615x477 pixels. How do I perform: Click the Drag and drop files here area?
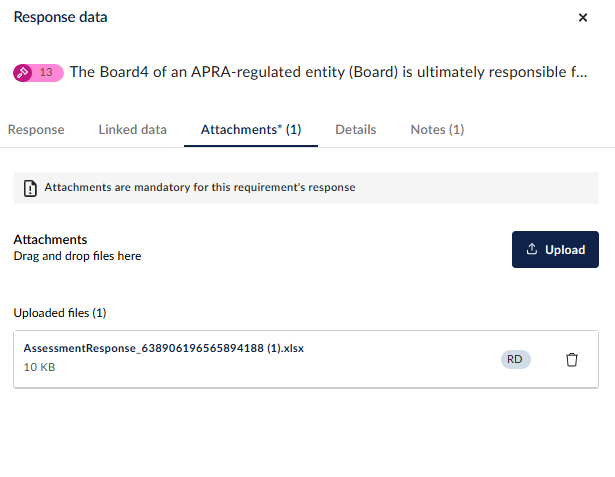point(77,256)
